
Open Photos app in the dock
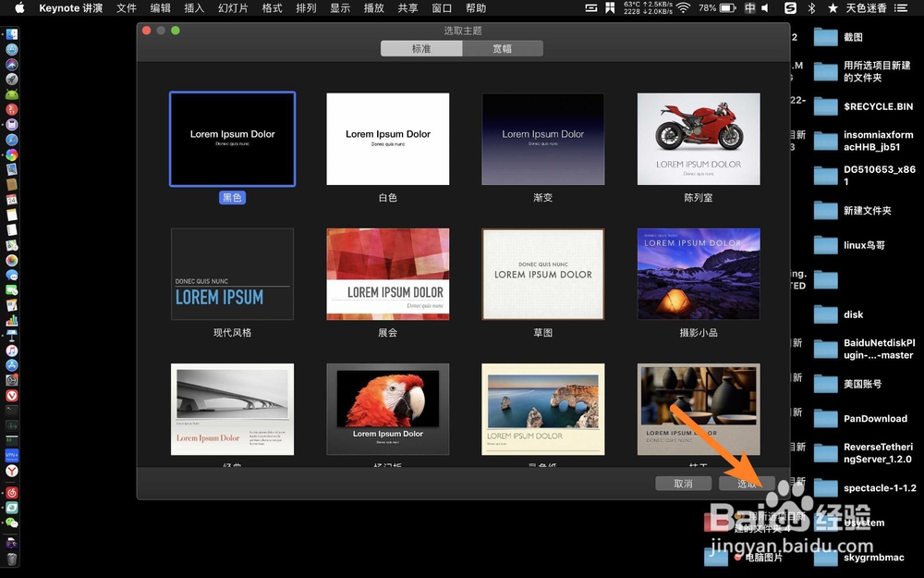12,260
